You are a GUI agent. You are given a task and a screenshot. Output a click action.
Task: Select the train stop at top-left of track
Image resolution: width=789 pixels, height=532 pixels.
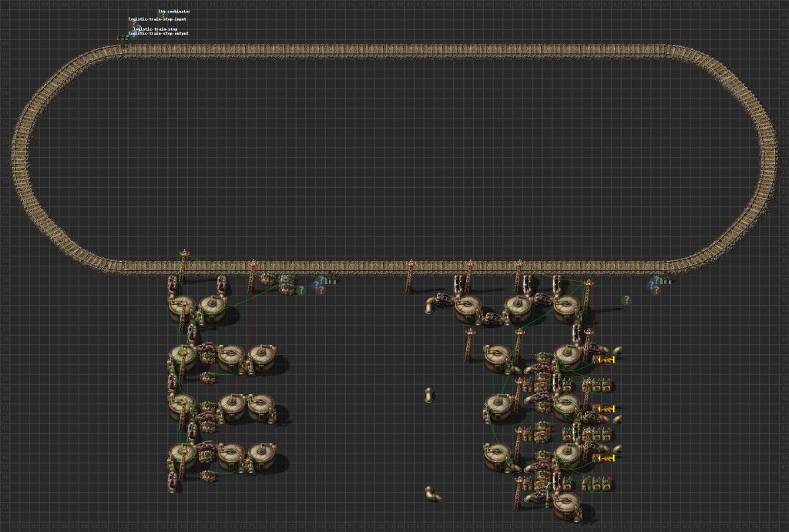pos(124,38)
